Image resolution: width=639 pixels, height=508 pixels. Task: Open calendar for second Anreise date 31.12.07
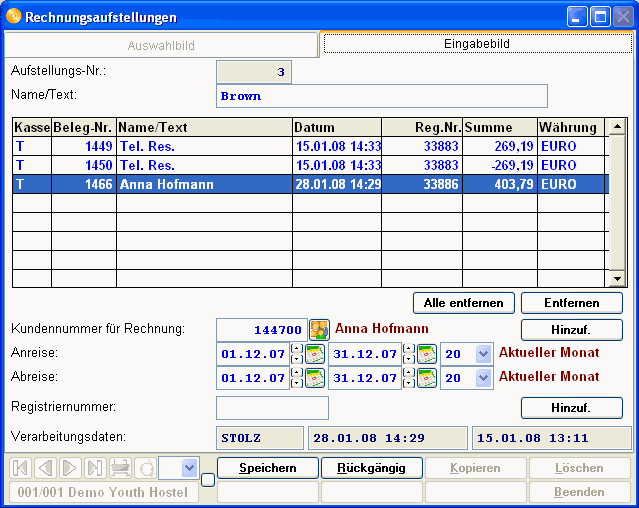click(x=427, y=354)
